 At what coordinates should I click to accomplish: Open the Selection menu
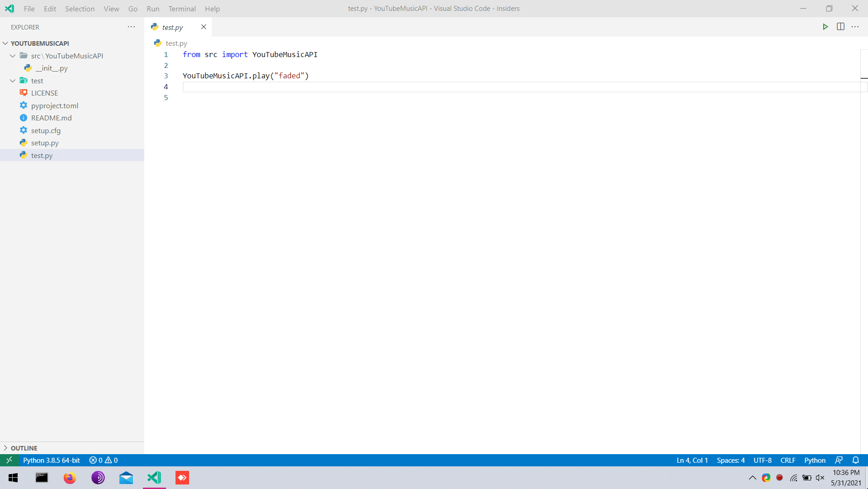click(x=80, y=9)
